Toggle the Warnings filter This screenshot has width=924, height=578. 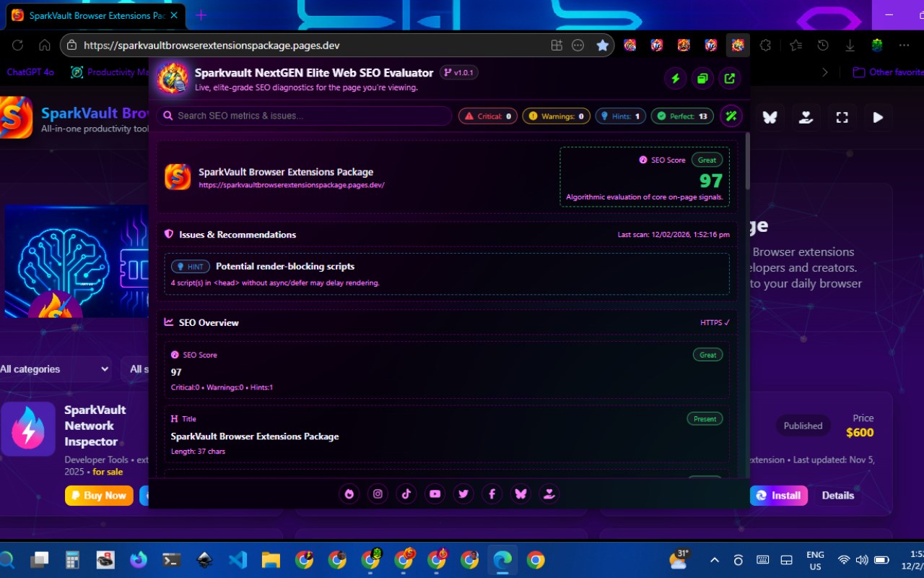[x=557, y=116]
